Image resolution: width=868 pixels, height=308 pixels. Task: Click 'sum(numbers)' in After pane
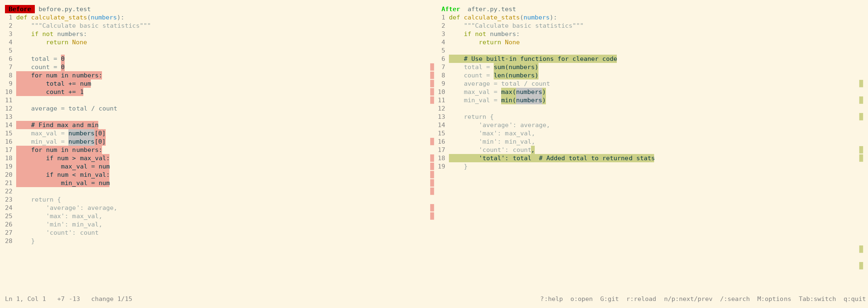[516, 67]
